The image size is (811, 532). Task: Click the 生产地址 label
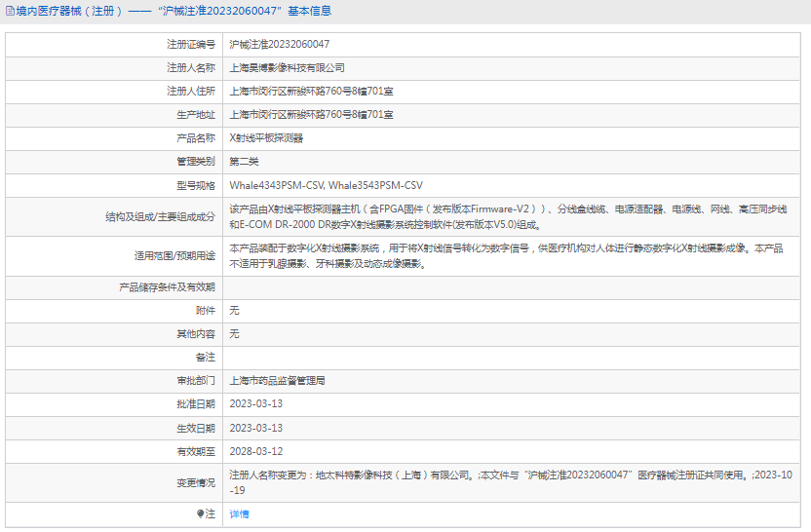tap(196, 115)
